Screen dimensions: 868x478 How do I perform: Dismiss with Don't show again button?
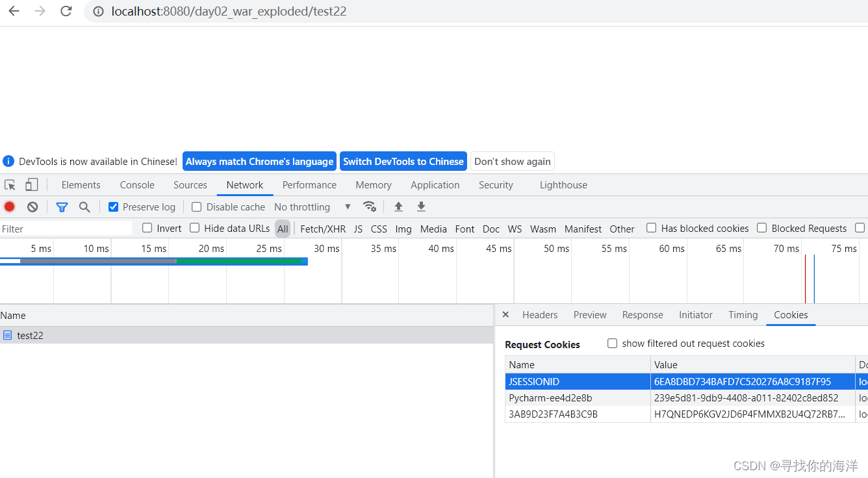pos(513,161)
